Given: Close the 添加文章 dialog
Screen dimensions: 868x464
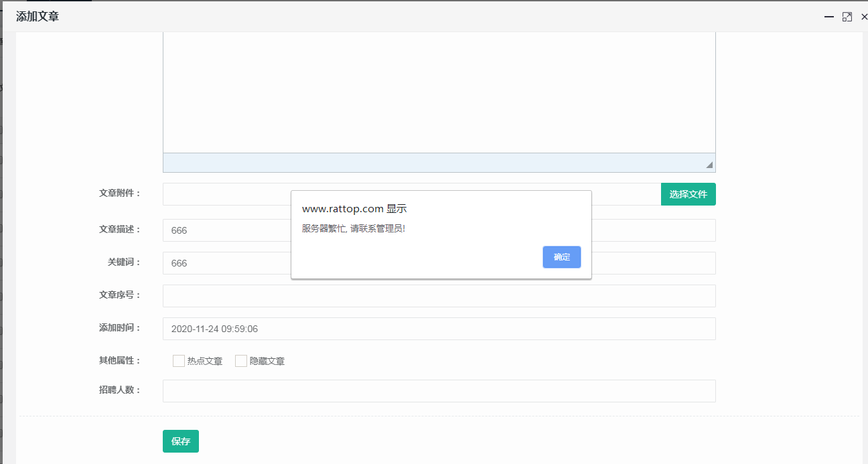Looking at the screenshot, I should coord(863,17).
